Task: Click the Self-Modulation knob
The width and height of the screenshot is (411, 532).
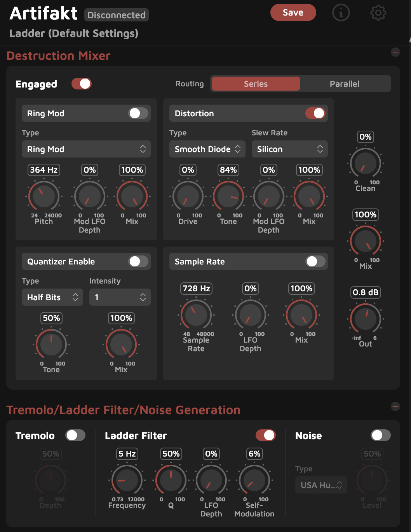Action: tap(254, 480)
